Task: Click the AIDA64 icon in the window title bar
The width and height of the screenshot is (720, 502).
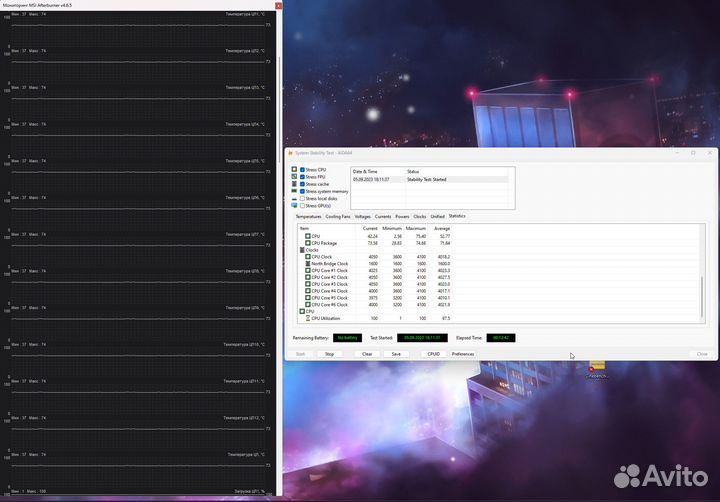Action: click(290, 153)
